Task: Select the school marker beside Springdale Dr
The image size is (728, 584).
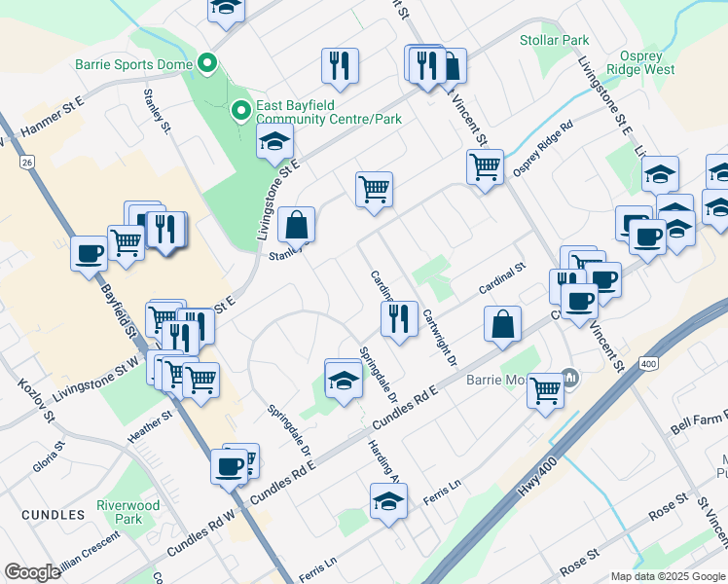Action: [x=344, y=383]
